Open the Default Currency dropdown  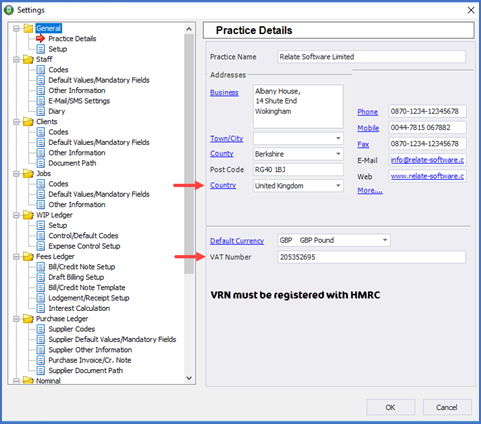tap(385, 240)
